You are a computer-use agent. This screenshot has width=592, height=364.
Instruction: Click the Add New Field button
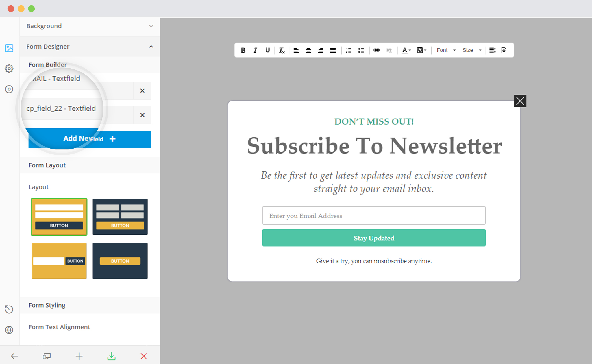click(x=89, y=139)
